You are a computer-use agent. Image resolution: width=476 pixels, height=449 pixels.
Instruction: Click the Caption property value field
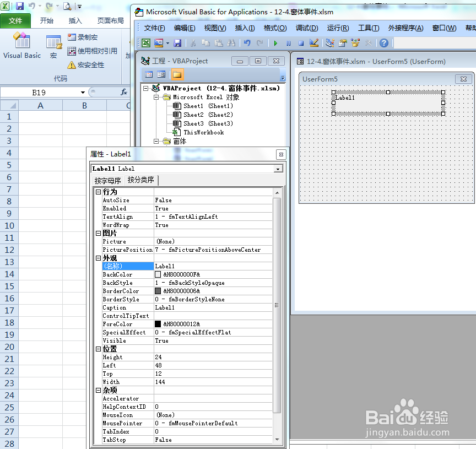coord(213,307)
